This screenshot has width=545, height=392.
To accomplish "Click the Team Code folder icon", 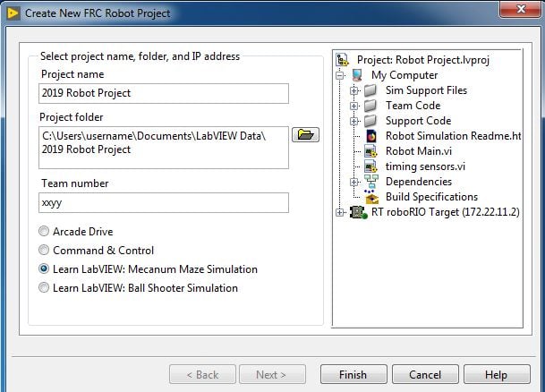I will (x=370, y=106).
